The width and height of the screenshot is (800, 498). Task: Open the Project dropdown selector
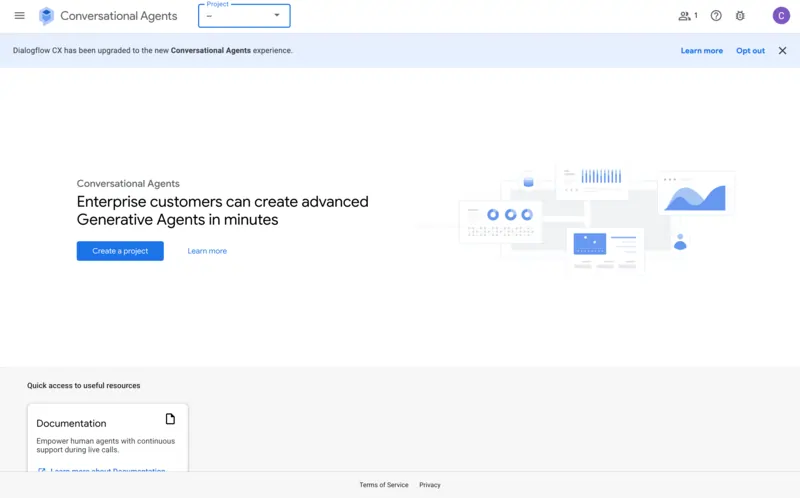[x=244, y=16]
